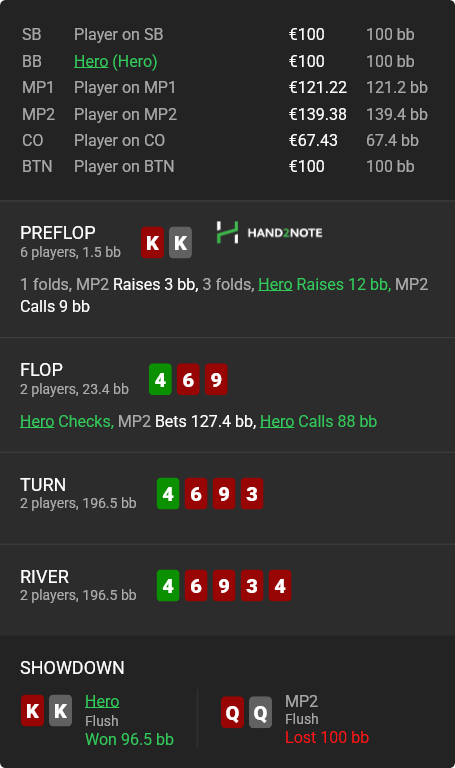
Task: Click the red 3 turn card
Action: [x=252, y=494]
